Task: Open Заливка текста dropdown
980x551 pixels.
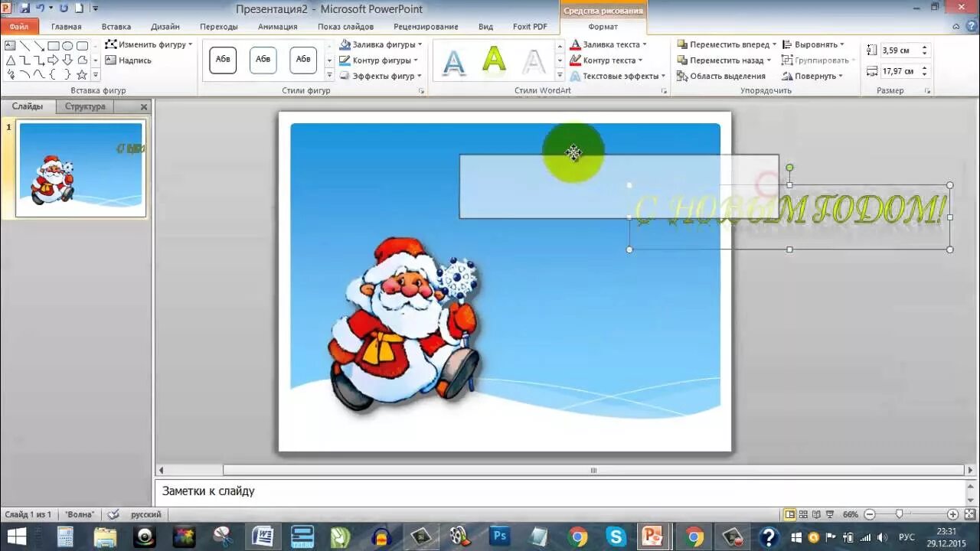Action: [x=609, y=44]
